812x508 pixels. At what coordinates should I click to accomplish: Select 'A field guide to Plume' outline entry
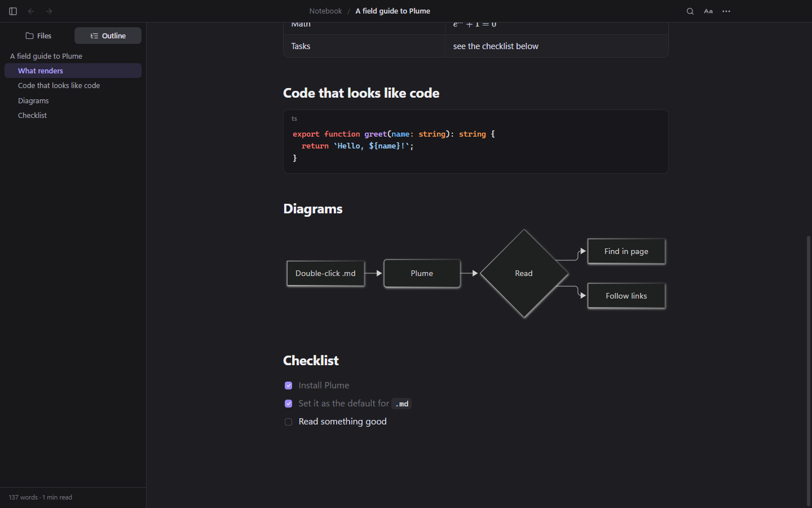coord(73,56)
